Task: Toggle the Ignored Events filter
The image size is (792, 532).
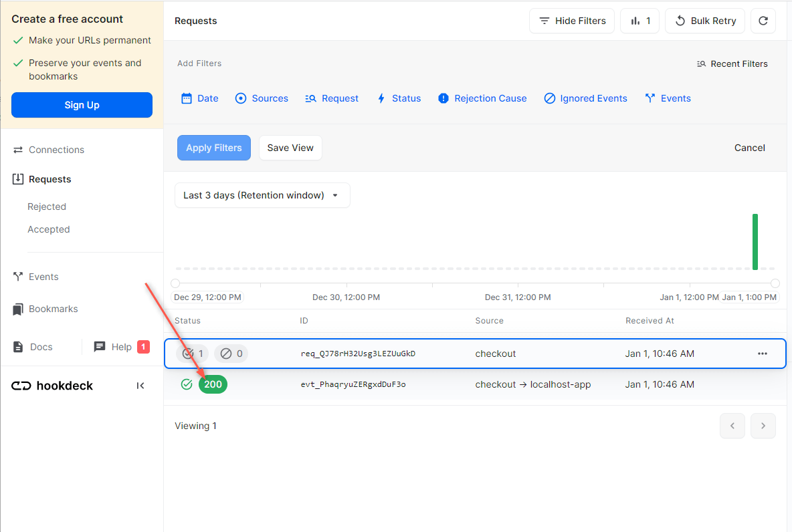Action: coord(585,98)
